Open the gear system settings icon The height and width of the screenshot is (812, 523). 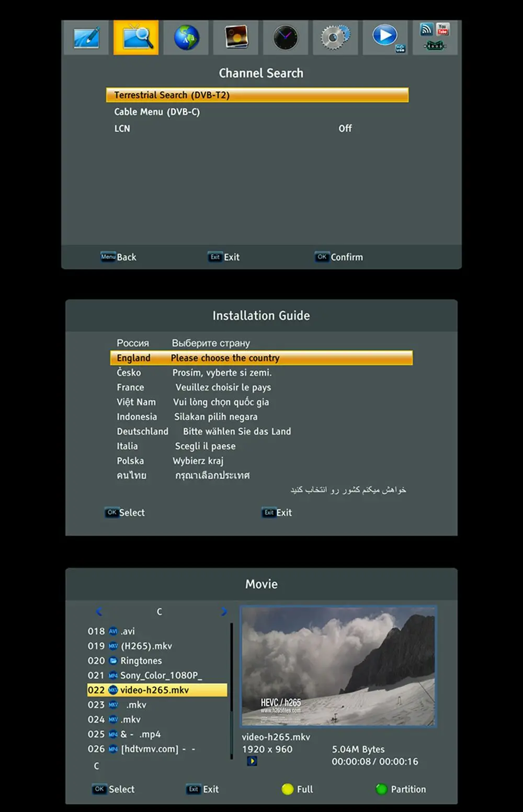pos(335,38)
